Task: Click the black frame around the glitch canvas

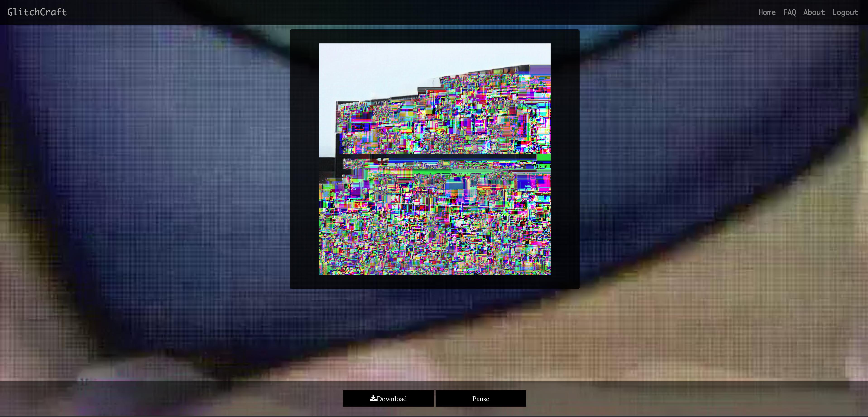Action: click(304, 158)
